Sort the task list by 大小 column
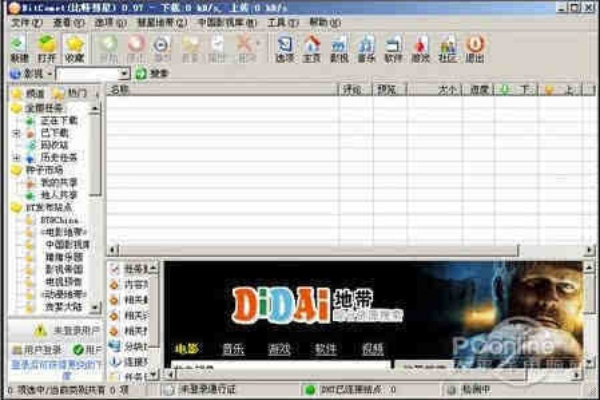The height and width of the screenshot is (400, 600). click(x=434, y=90)
